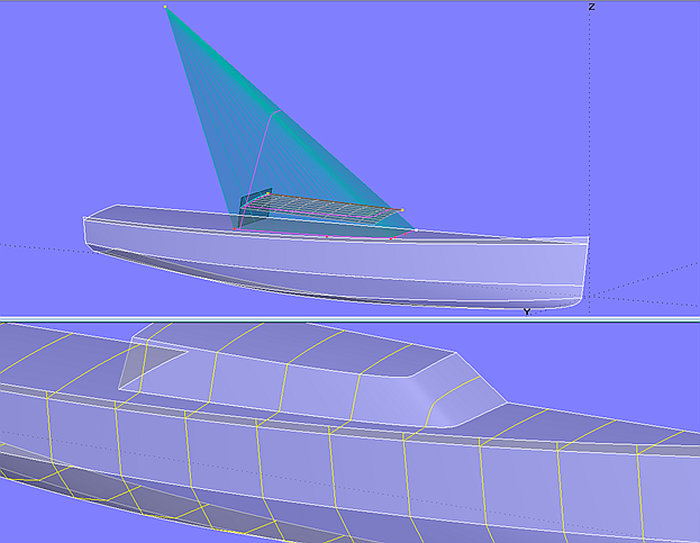Select the control point at the sail's lower right corner
The image size is (700, 543).
tap(417, 230)
